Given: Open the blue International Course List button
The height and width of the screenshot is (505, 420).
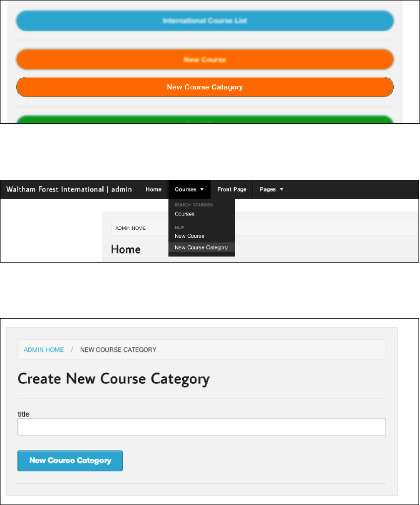Looking at the screenshot, I should [204, 21].
